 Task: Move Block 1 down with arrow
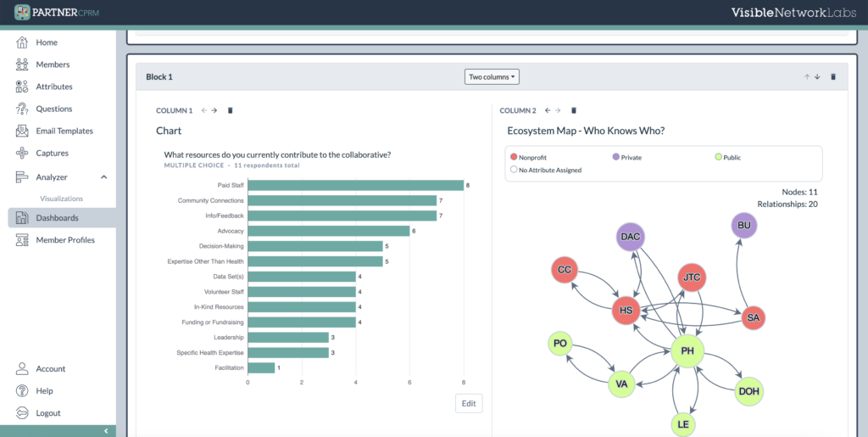click(x=817, y=77)
